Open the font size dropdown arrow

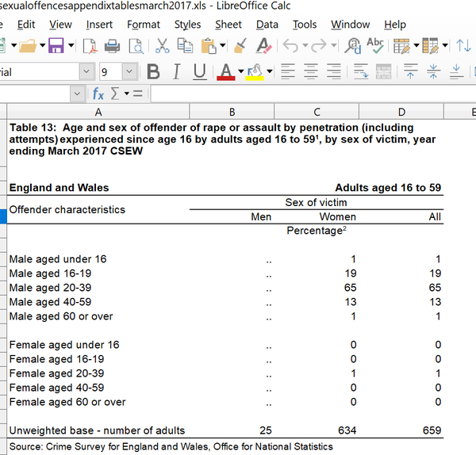[x=129, y=72]
